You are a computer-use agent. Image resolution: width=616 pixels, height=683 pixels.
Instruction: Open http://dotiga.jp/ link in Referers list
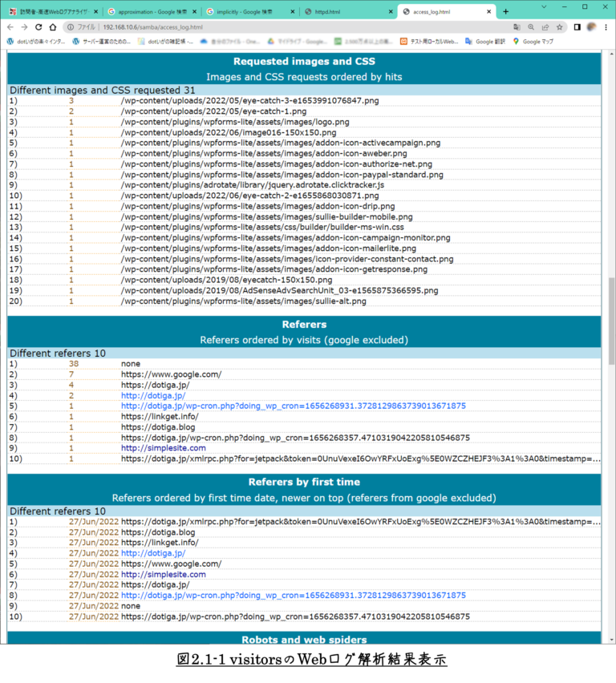(x=152, y=395)
